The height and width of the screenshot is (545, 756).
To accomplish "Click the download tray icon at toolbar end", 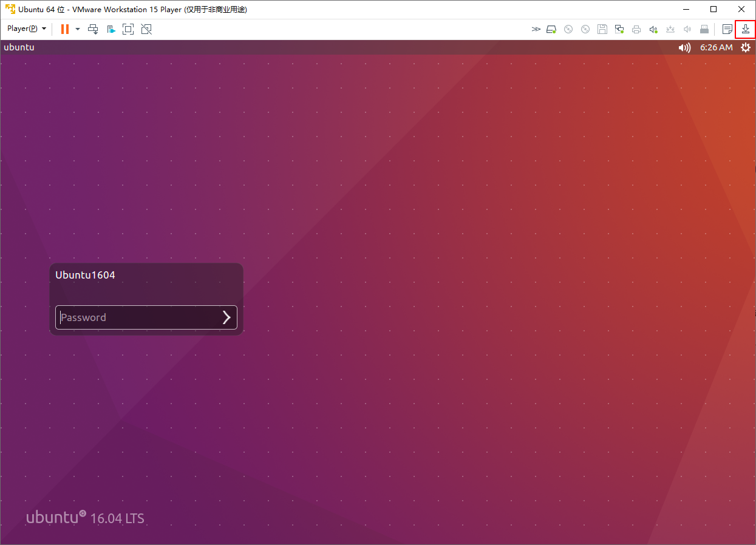I will pyautogui.click(x=745, y=29).
